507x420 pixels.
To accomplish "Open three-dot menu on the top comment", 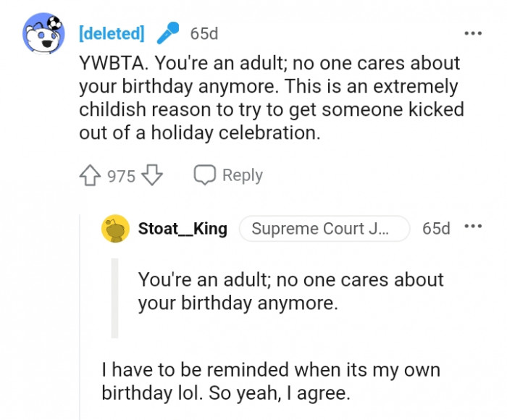I will [472, 33].
